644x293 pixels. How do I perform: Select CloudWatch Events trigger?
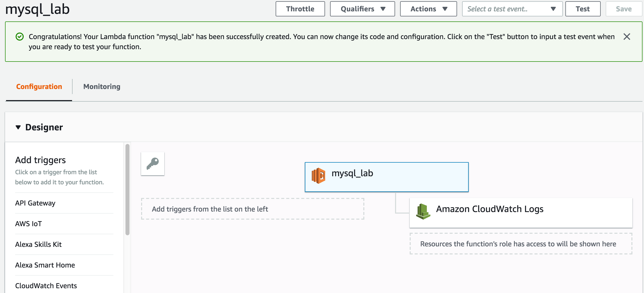[46, 286]
